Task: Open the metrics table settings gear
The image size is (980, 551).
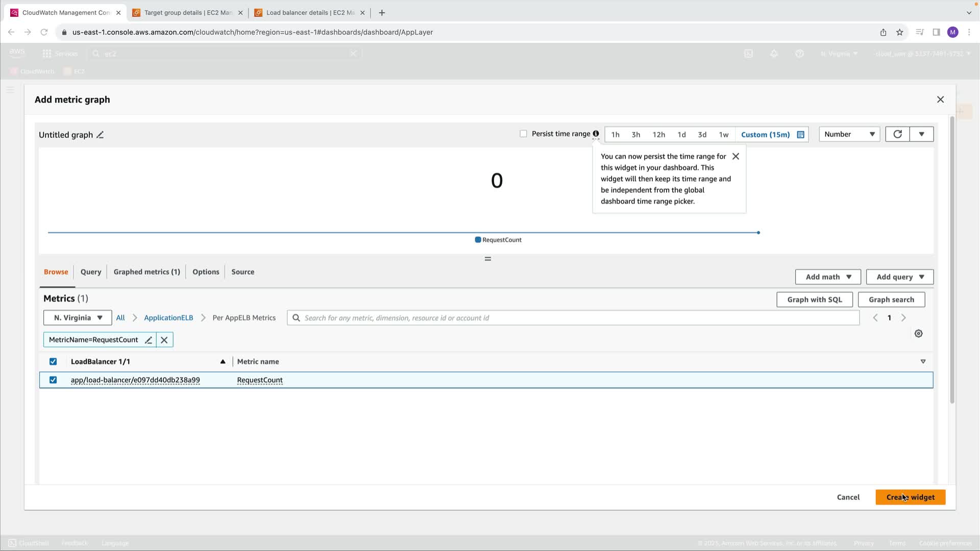Action: tap(918, 334)
